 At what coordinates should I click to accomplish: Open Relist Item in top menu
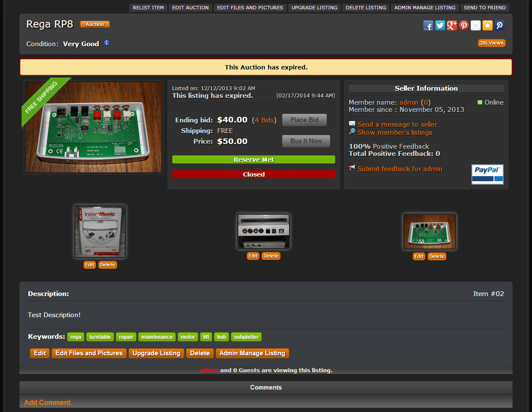pos(148,8)
